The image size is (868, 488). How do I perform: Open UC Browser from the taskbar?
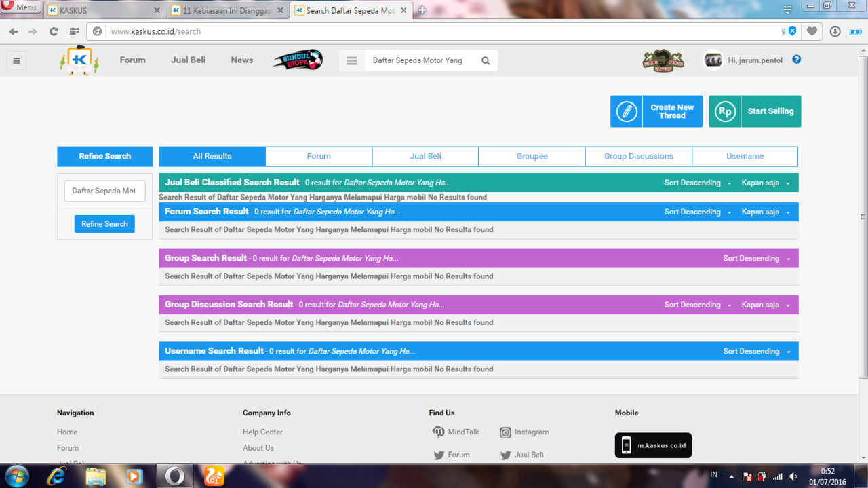[214, 476]
